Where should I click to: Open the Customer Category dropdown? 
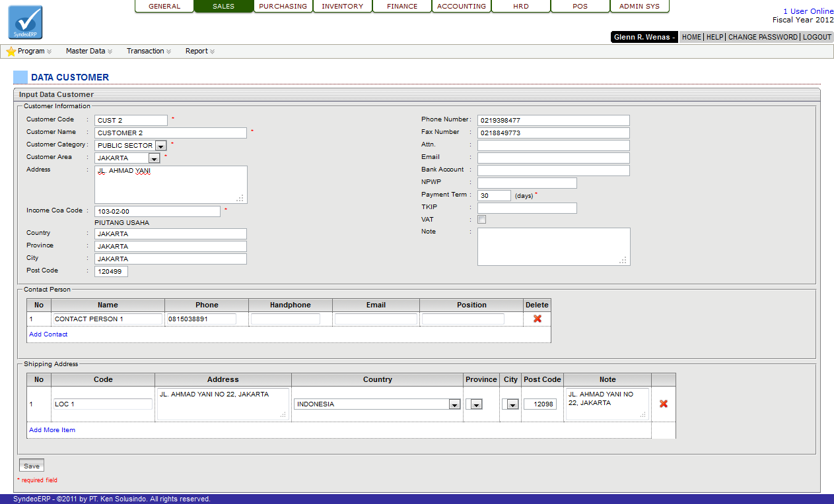161,146
